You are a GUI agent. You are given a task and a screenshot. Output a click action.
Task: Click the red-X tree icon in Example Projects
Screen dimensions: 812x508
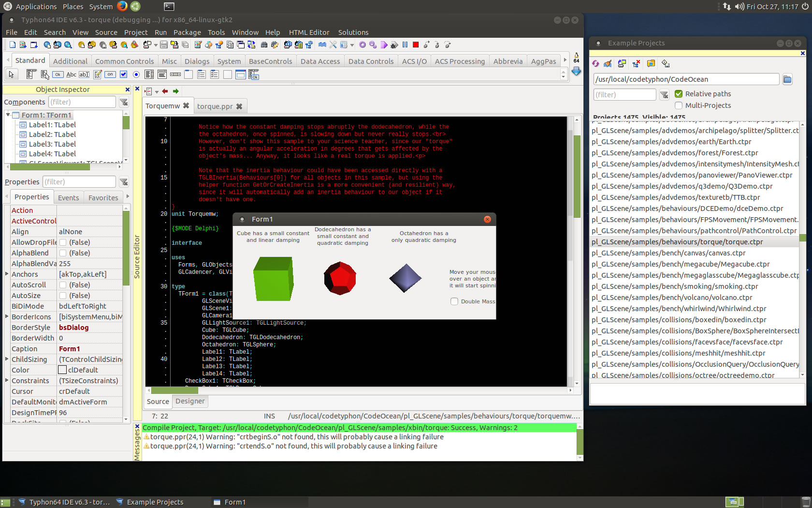(636, 63)
